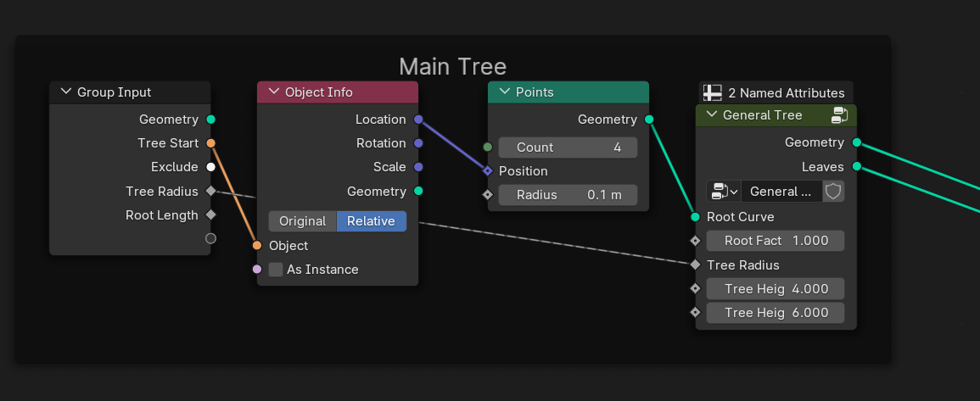Adjust the Root Fact 1.000 field
The image size is (980, 401).
point(775,241)
